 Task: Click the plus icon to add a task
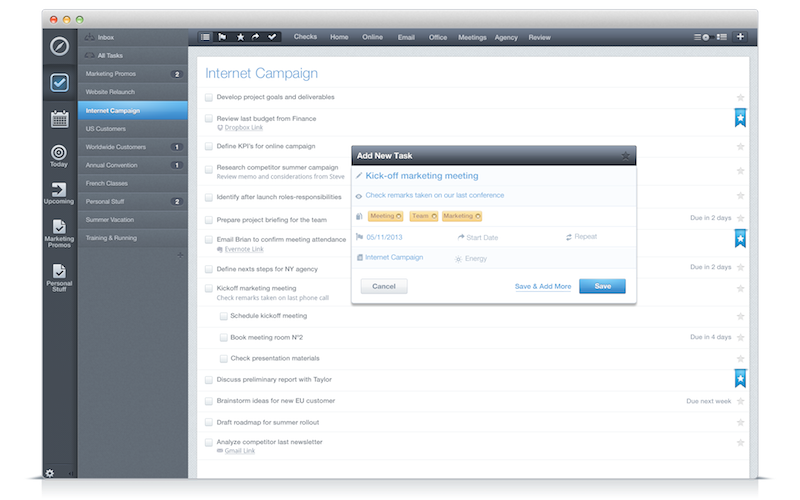[740, 37]
